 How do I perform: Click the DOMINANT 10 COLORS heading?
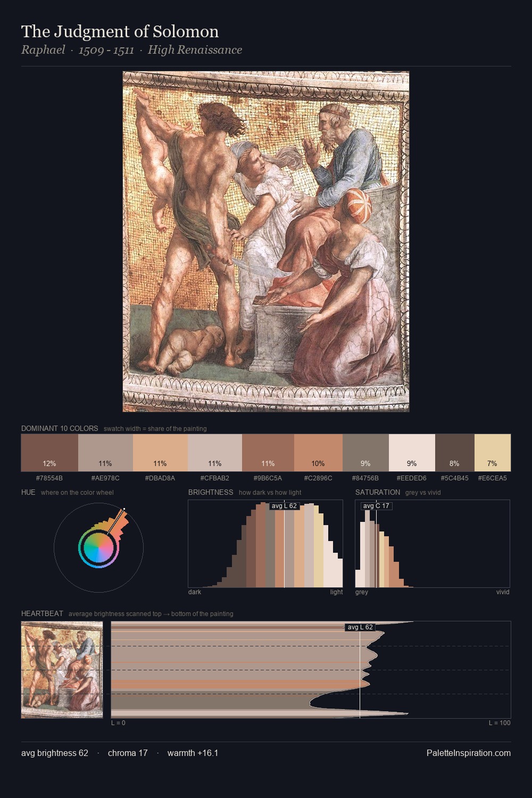pyautogui.click(x=60, y=428)
